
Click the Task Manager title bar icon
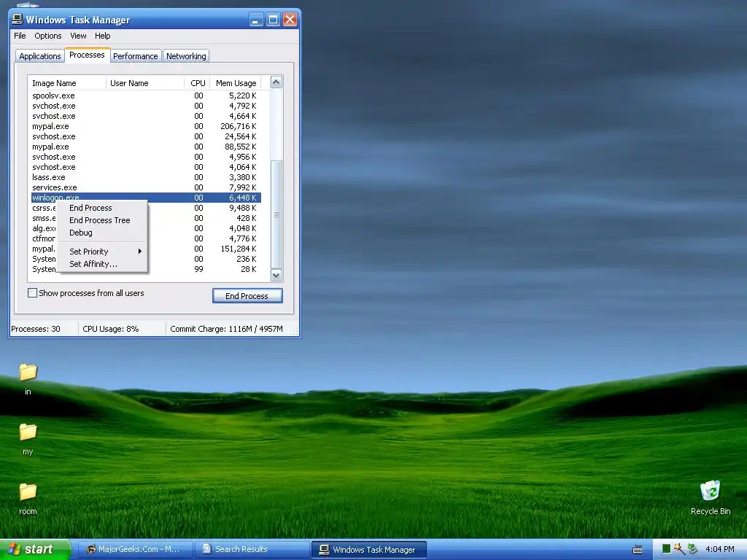18,19
